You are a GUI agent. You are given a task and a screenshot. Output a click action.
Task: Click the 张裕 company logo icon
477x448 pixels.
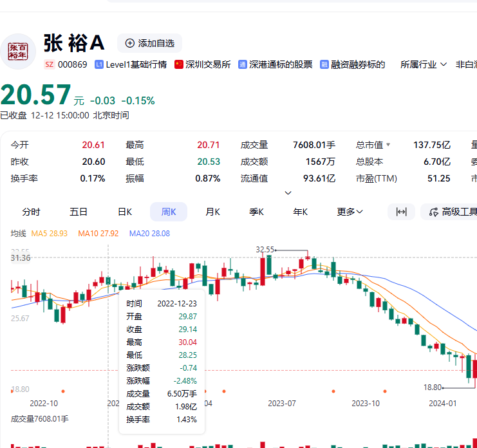pyautogui.click(x=18, y=51)
